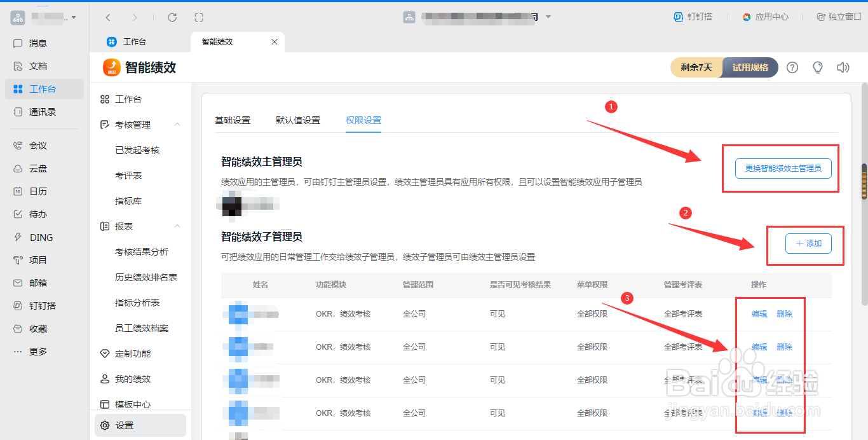Image resolution: width=868 pixels, height=440 pixels.
Task: Click the speaker announcement icon
Action: click(843, 67)
